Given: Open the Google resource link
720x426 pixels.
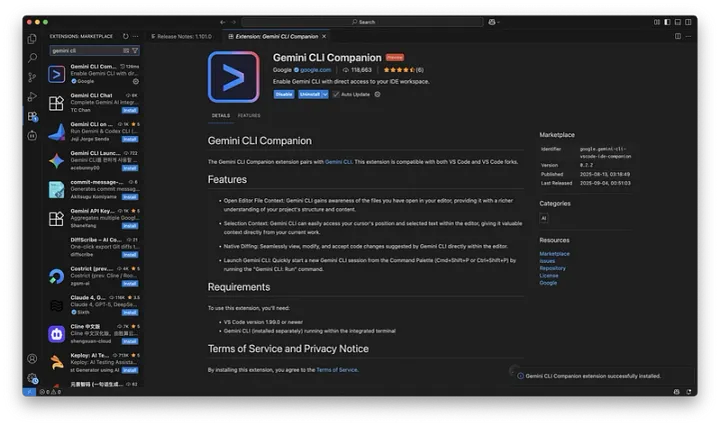Looking at the screenshot, I should click(x=548, y=283).
